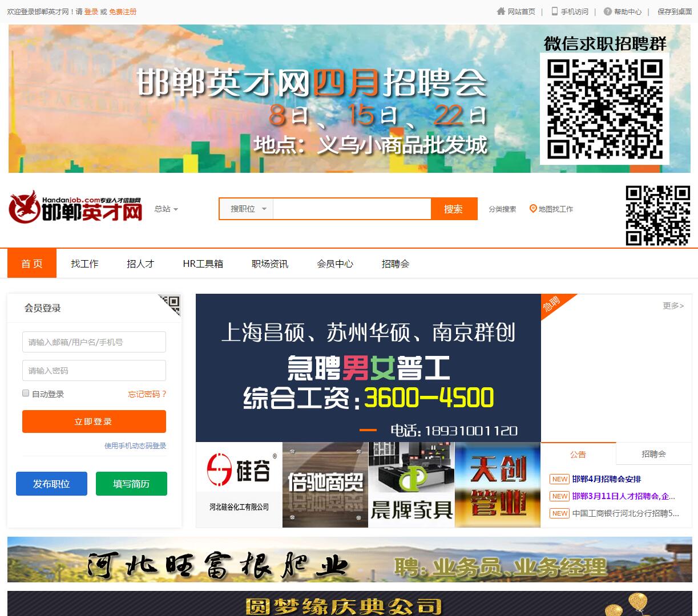The image size is (698, 616).
Task: Open the 倍驰商贸 company thumbnail
Action: coord(325,485)
